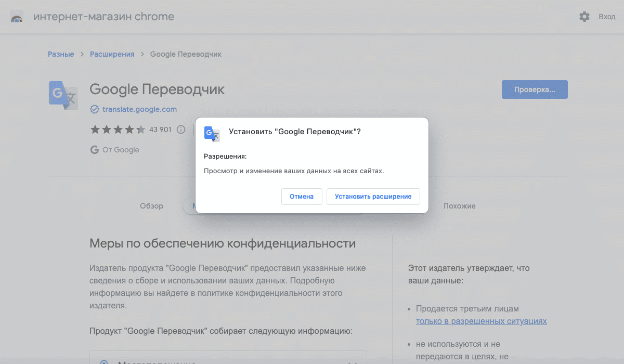Click the Google Translate icon in dialog
The height and width of the screenshot is (364, 624).
click(212, 134)
